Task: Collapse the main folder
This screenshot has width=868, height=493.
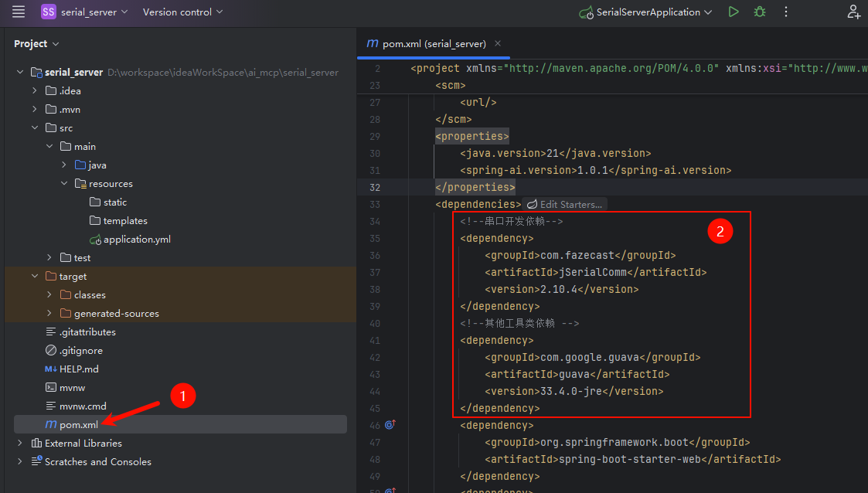Action: pyautogui.click(x=49, y=146)
